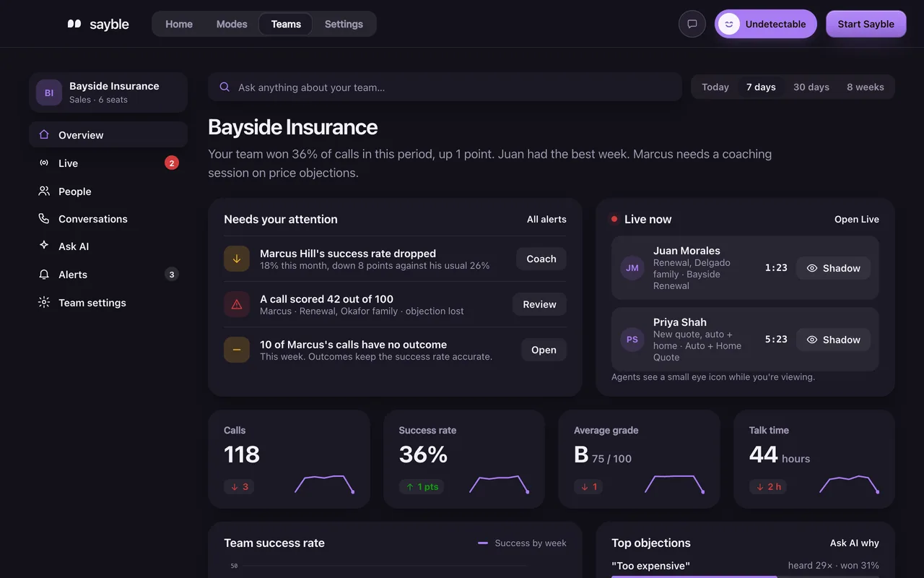This screenshot has width=924, height=578.
Task: Click the Conversations phone icon
Action: point(44,218)
